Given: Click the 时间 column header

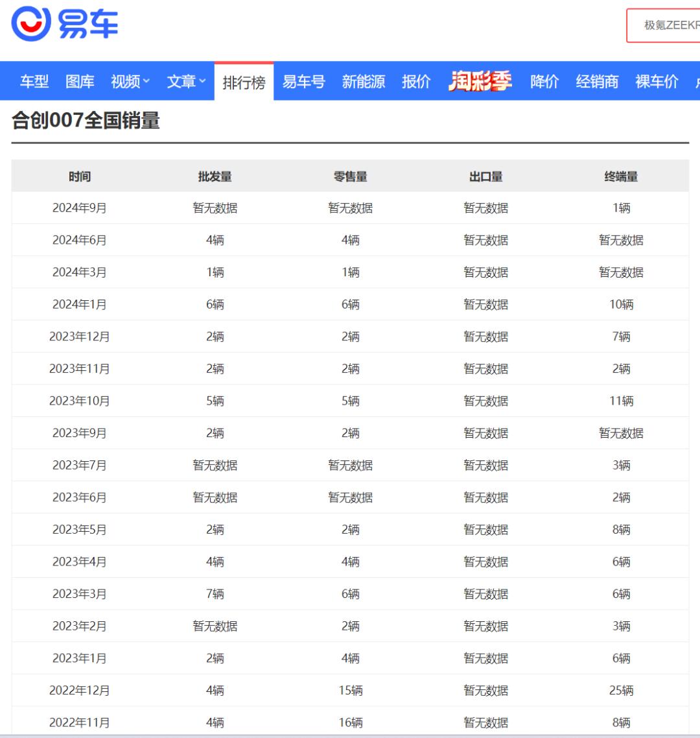Looking at the screenshot, I should click(x=80, y=176).
